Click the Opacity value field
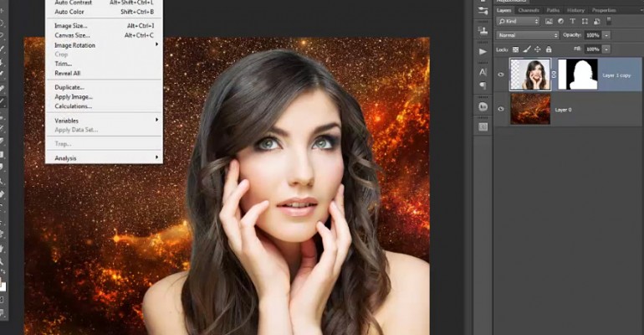Viewport: 644px width, 335px height. [593, 35]
